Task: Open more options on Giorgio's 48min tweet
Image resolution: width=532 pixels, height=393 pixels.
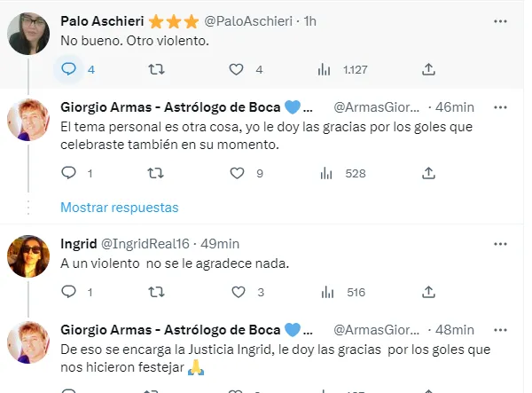Action: (x=503, y=330)
